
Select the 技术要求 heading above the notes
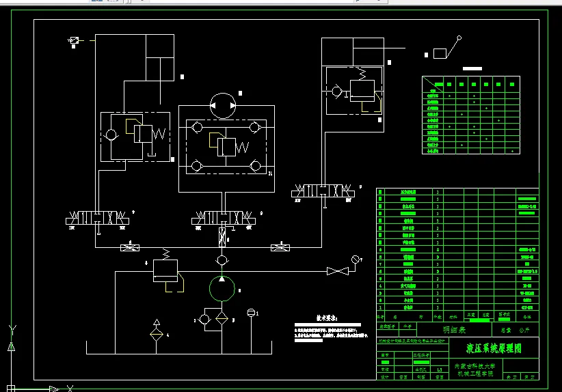[327, 318]
